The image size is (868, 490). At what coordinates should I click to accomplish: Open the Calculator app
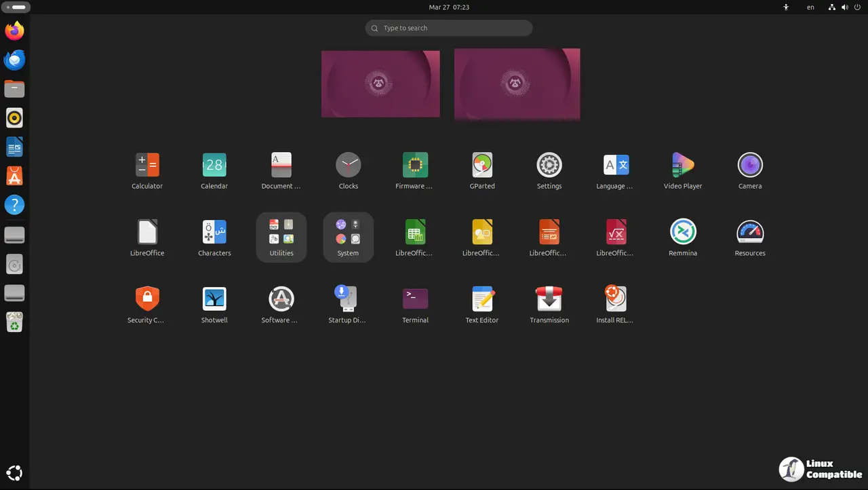point(147,165)
